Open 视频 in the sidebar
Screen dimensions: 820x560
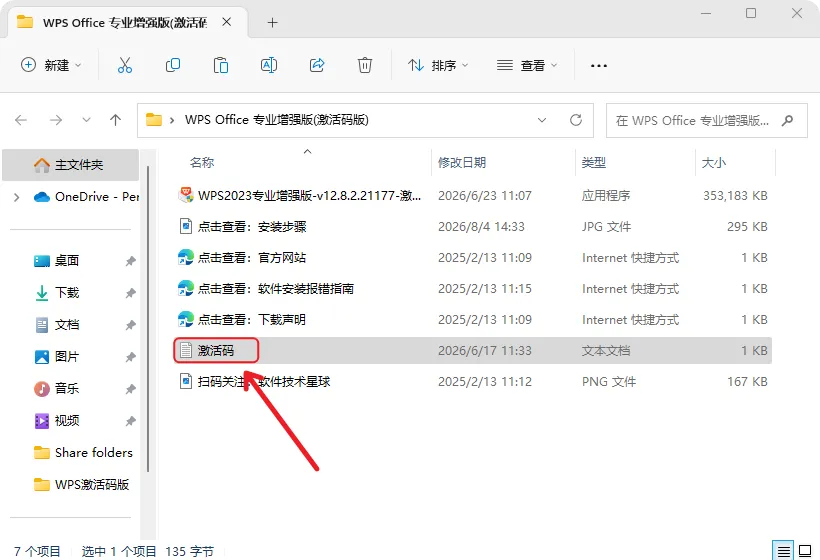point(67,420)
